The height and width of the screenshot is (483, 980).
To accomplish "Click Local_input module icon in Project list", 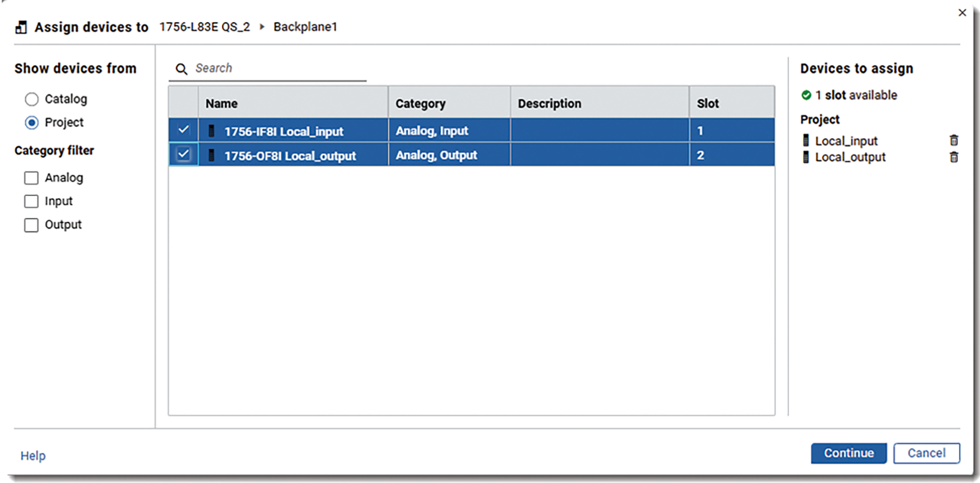I will point(806,140).
